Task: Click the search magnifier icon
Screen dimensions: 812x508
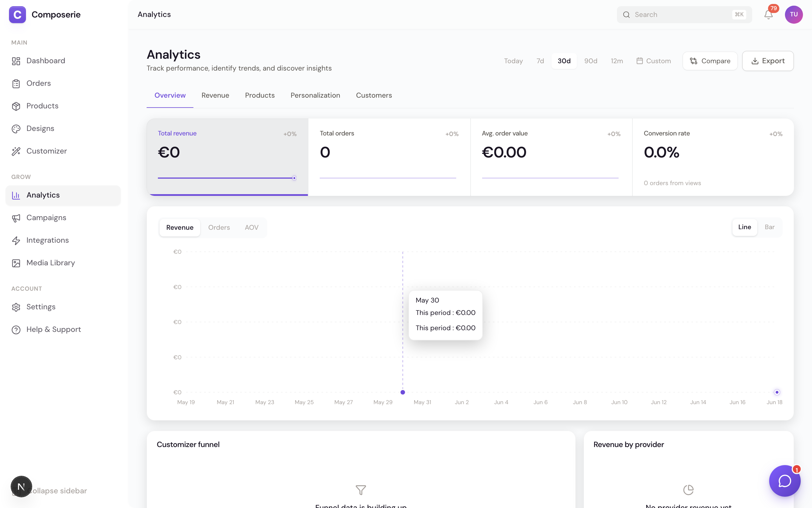Action: tap(626, 14)
